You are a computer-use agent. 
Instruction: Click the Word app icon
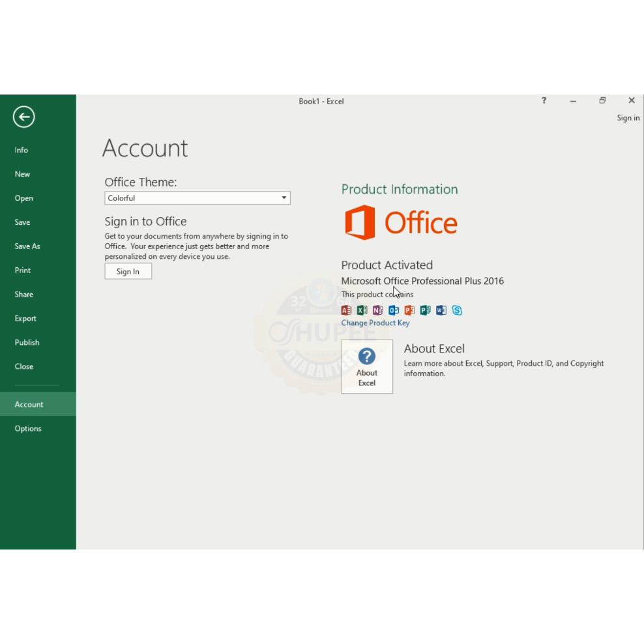pyautogui.click(x=441, y=310)
